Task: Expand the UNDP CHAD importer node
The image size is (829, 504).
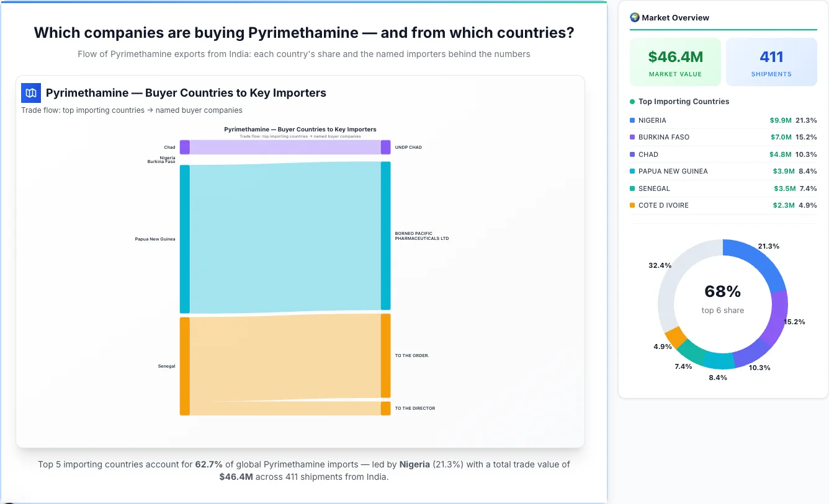Action: (386, 147)
